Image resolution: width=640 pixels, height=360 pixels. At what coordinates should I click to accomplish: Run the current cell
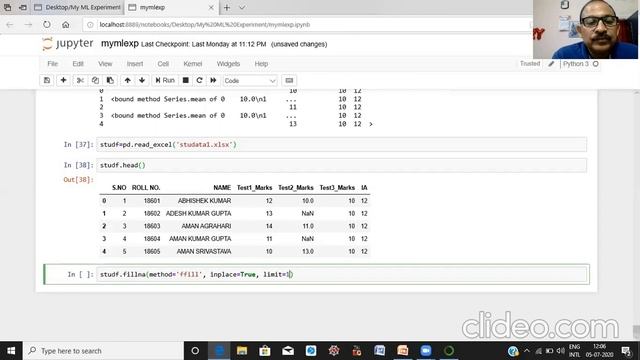(x=165, y=80)
